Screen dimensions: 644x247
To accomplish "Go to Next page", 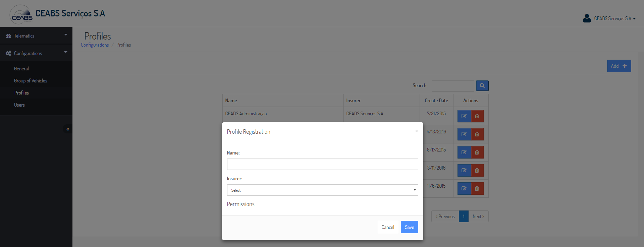I will (x=478, y=217).
